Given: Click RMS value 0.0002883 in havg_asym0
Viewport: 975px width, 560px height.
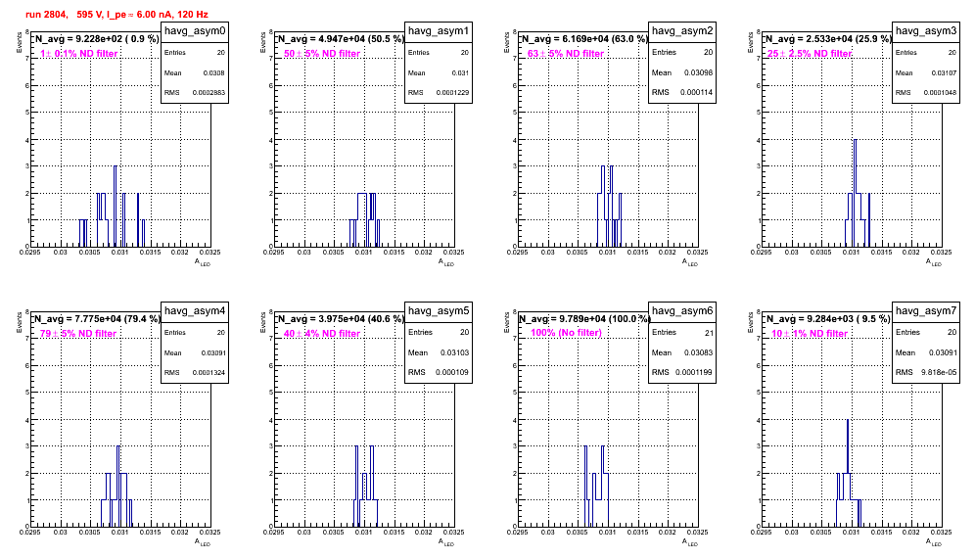Looking at the screenshot, I should pyautogui.click(x=209, y=93).
